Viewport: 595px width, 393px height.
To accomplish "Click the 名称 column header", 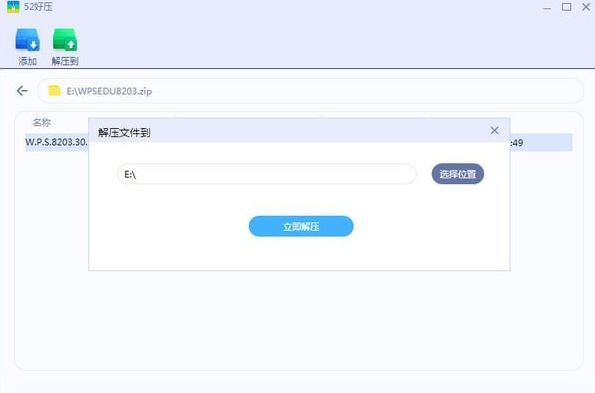I will coord(42,122).
